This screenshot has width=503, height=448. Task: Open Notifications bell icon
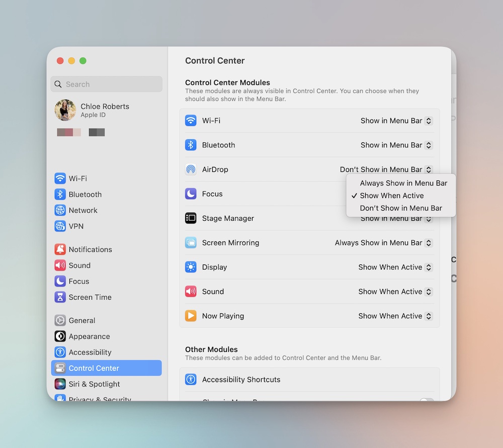[60, 249]
